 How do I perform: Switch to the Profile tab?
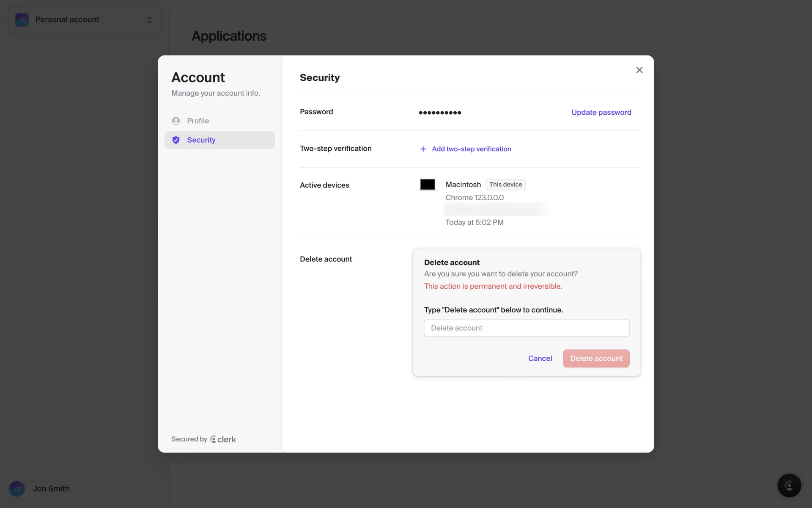tap(198, 121)
